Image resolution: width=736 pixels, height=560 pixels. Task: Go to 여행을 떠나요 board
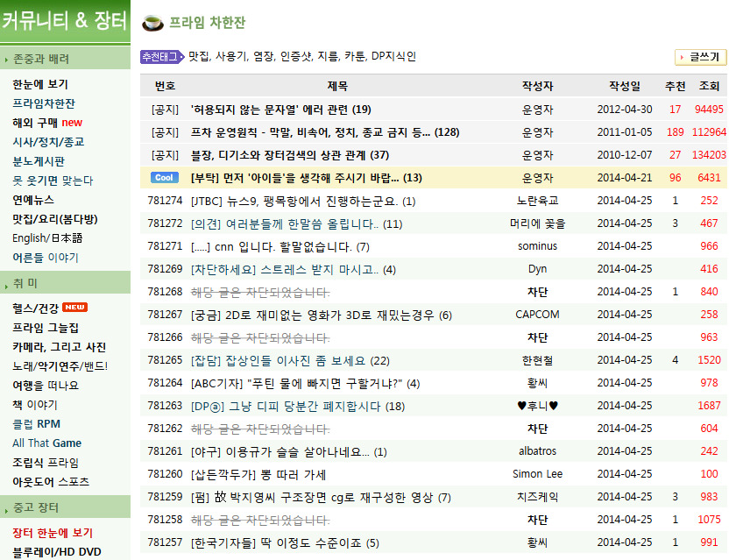tap(46, 386)
